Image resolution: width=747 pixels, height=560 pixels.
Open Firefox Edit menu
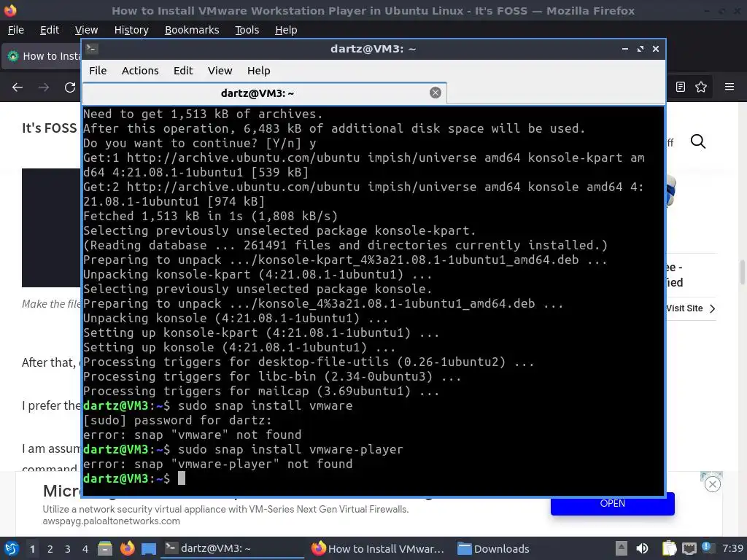[50, 30]
